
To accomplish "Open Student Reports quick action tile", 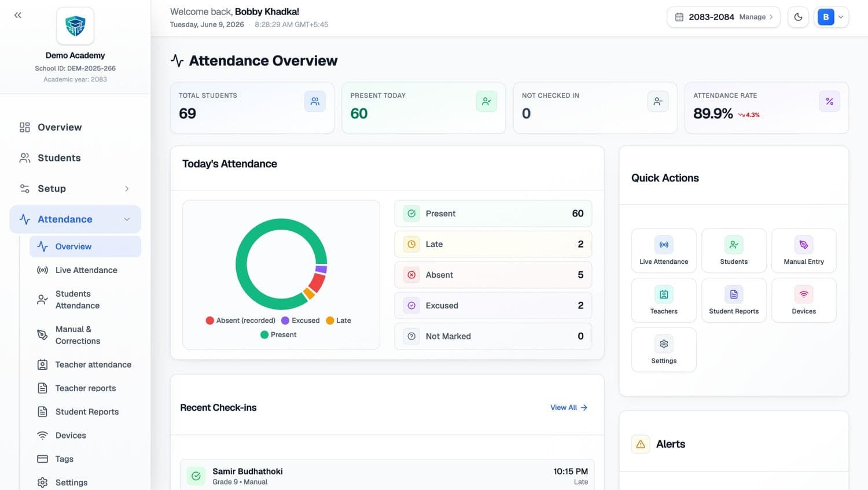I will pos(734,300).
